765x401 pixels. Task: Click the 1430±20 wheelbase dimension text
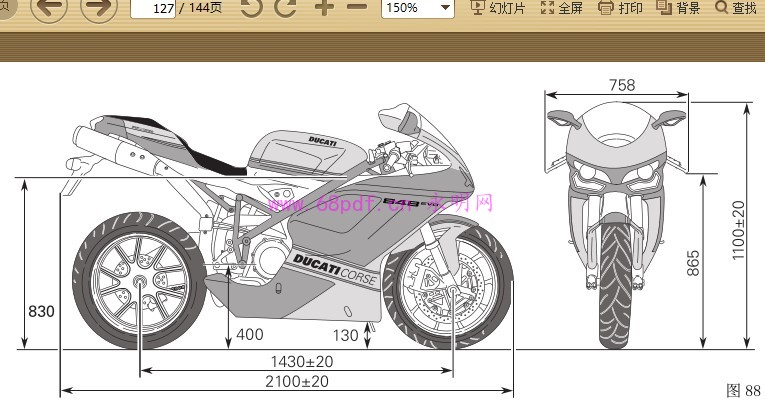pos(302,361)
